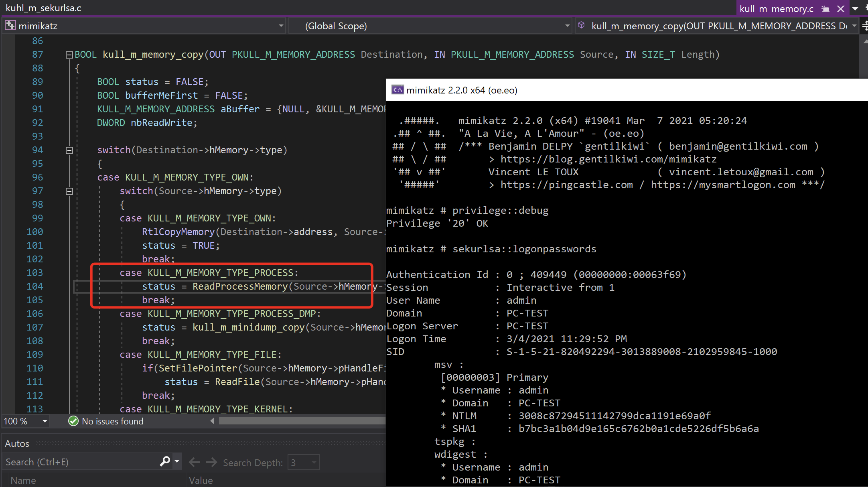Open the Global Scope dropdown
The image size is (868, 487).
coord(567,26)
